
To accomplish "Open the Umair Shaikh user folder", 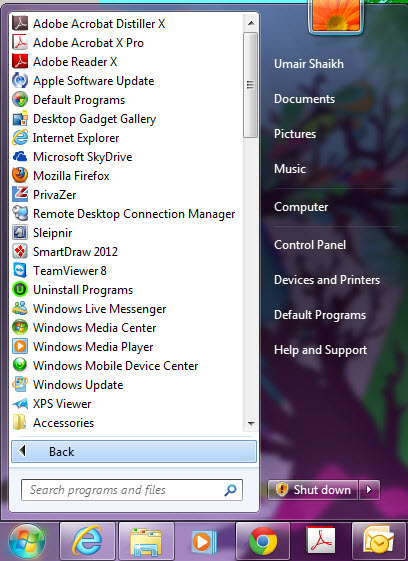I will click(309, 64).
